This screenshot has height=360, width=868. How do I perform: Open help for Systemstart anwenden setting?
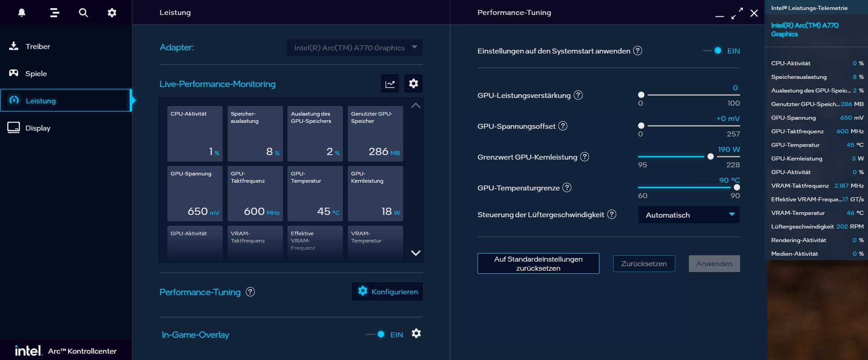[x=638, y=51]
